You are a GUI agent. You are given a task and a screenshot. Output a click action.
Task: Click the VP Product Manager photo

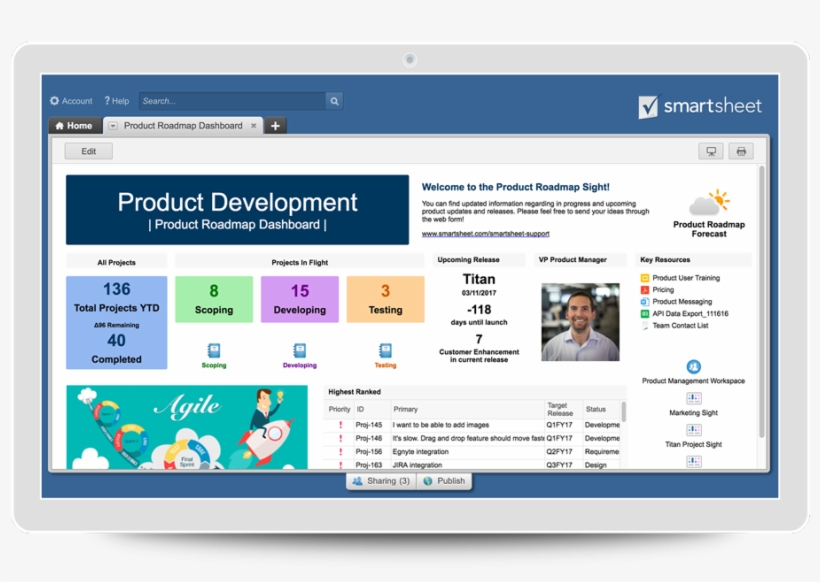(580, 322)
